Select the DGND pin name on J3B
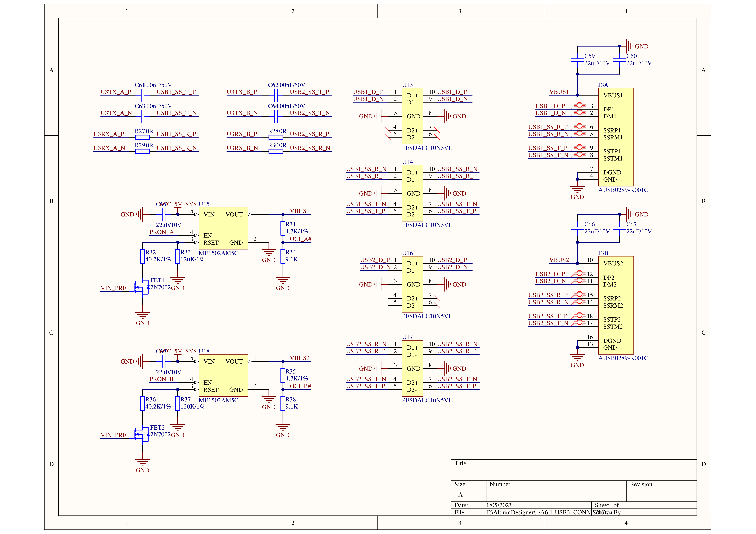Viewport: 756px width, 534px height. pyautogui.click(x=612, y=341)
